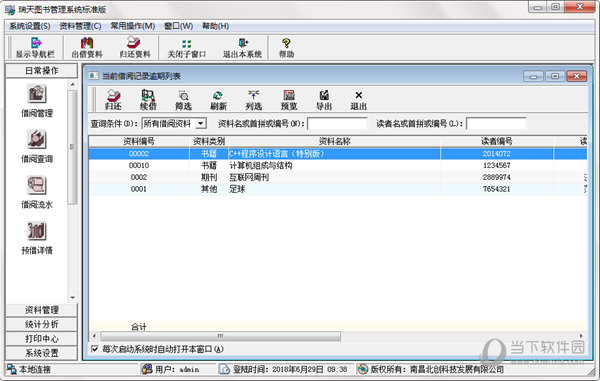Open the 系统设置(S) menu

tap(29, 26)
